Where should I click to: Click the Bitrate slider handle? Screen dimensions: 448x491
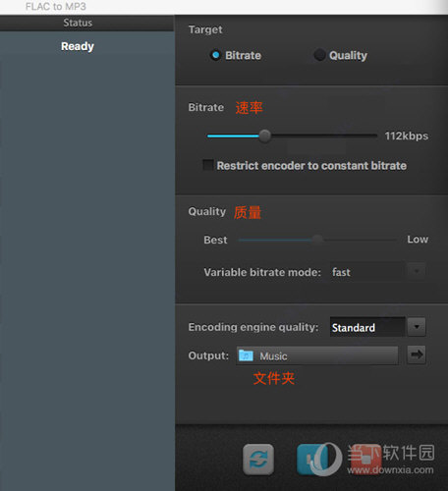tap(264, 136)
